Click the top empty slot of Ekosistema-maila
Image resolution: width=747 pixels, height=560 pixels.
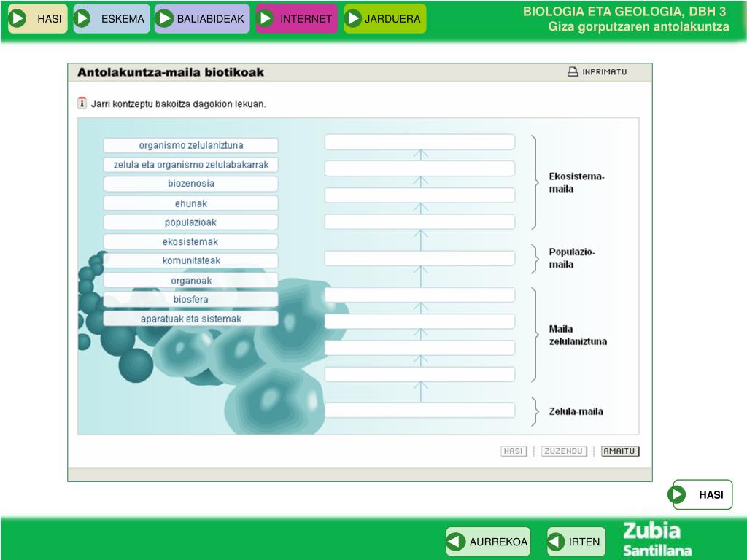pyautogui.click(x=419, y=142)
